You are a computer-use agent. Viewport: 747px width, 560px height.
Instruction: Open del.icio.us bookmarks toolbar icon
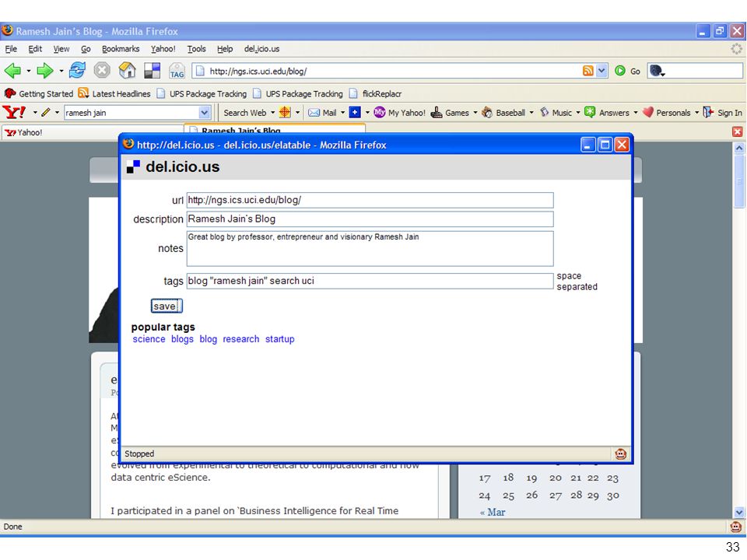click(x=152, y=71)
